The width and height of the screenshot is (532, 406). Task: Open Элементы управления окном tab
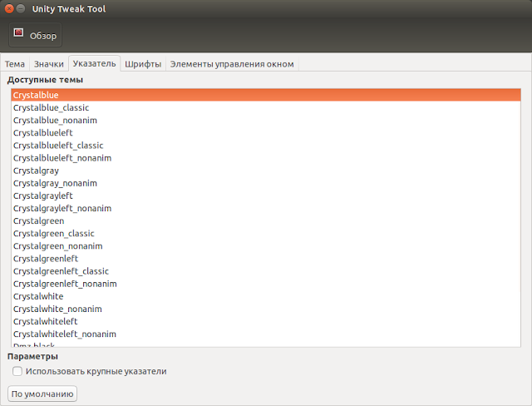click(232, 64)
